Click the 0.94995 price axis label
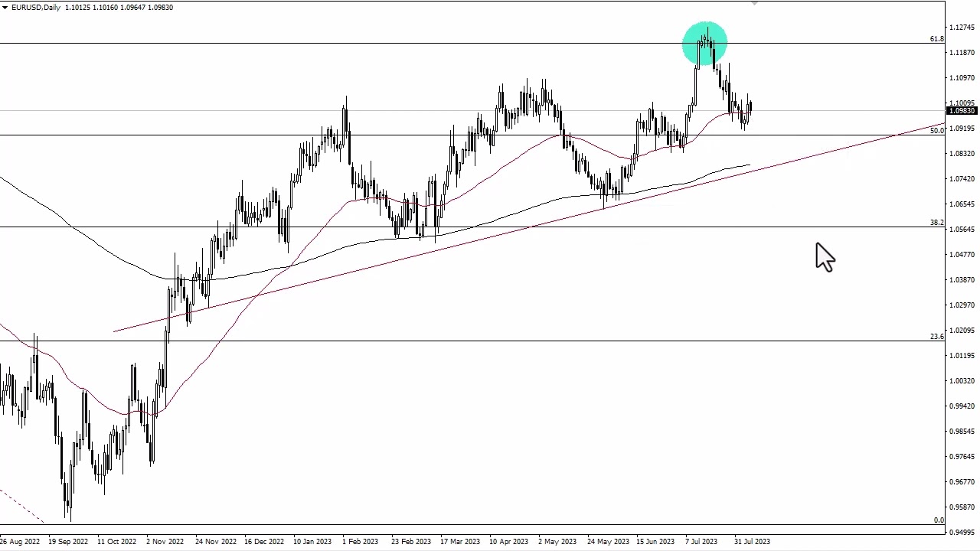 pos(962,533)
